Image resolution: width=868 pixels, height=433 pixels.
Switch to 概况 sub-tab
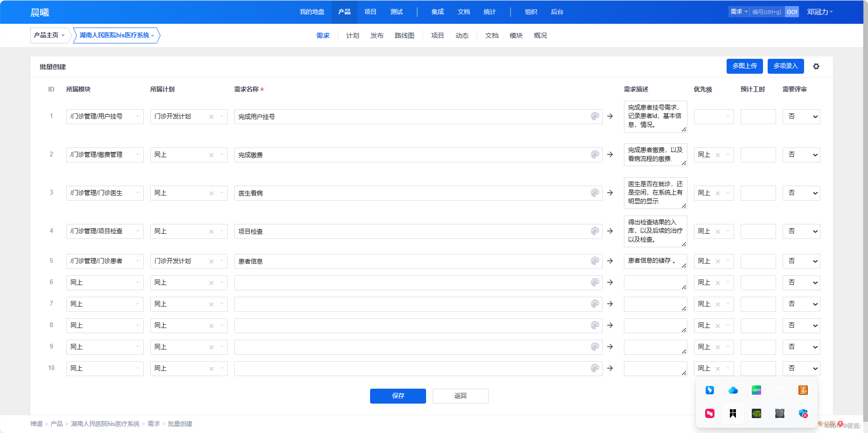coord(540,35)
